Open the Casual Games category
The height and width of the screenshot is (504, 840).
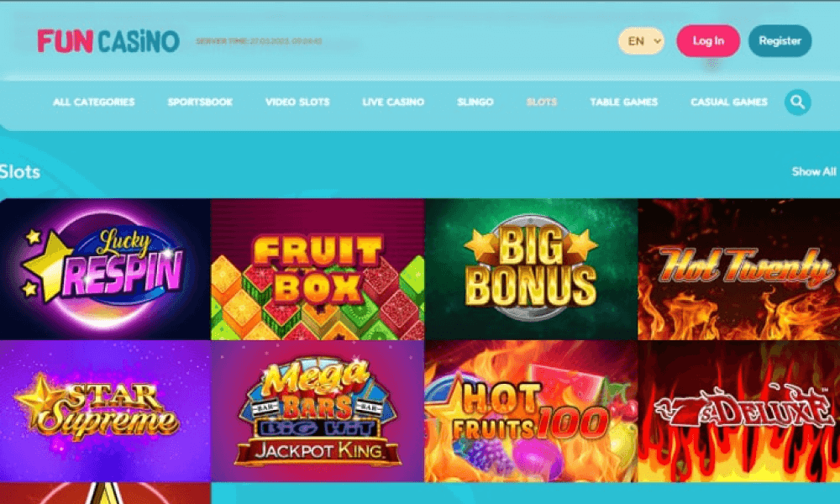point(728,102)
